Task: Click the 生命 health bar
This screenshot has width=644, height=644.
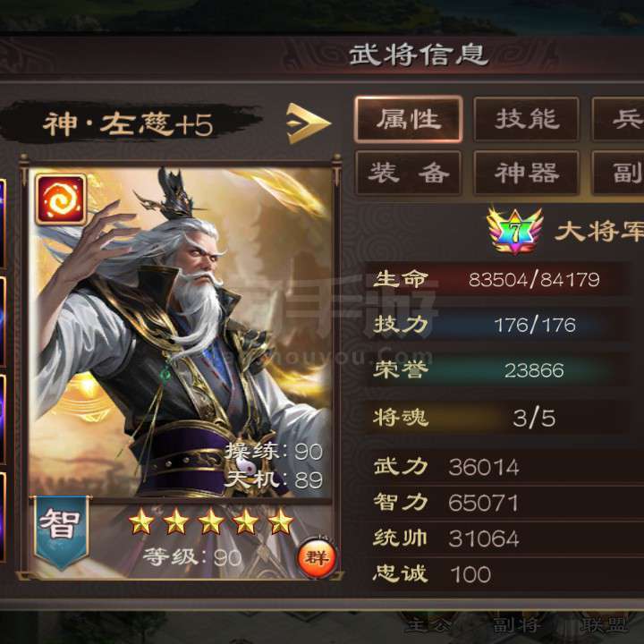Action: pyautogui.click(x=498, y=280)
